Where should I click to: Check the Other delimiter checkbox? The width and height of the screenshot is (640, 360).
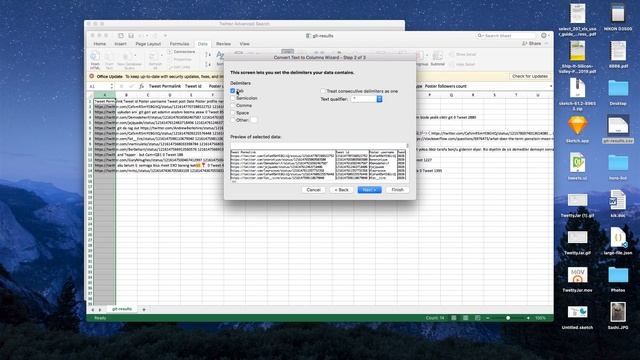coord(233,120)
